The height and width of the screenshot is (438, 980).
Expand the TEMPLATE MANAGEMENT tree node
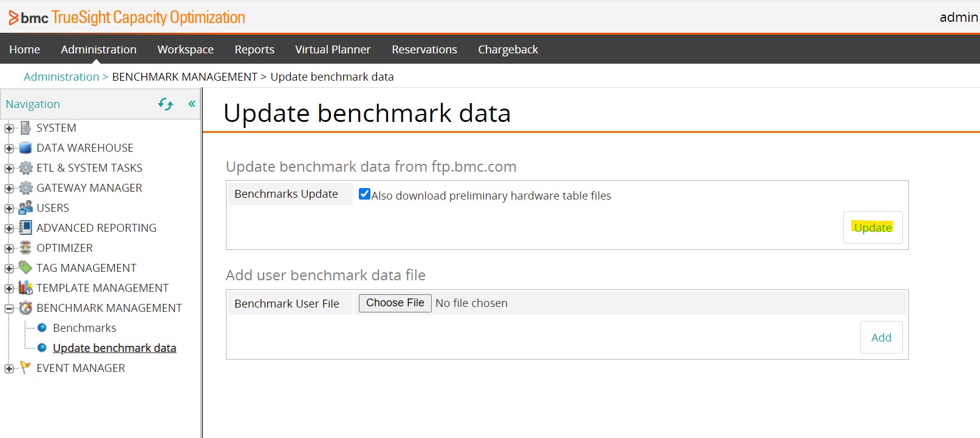[x=9, y=289]
